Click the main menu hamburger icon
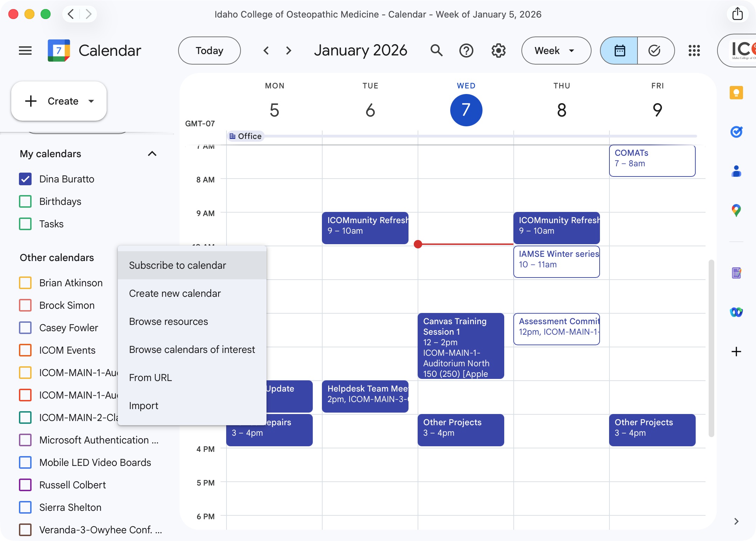 (25, 51)
